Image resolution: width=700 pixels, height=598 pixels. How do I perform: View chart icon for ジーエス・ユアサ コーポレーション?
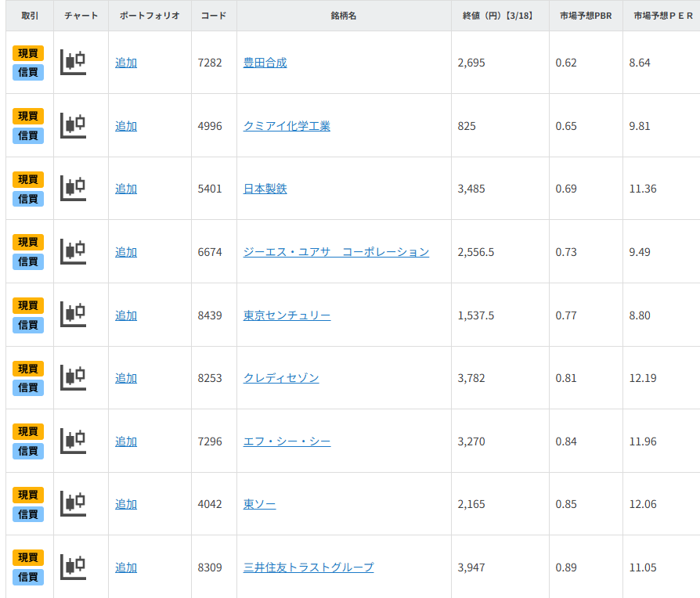(74, 252)
